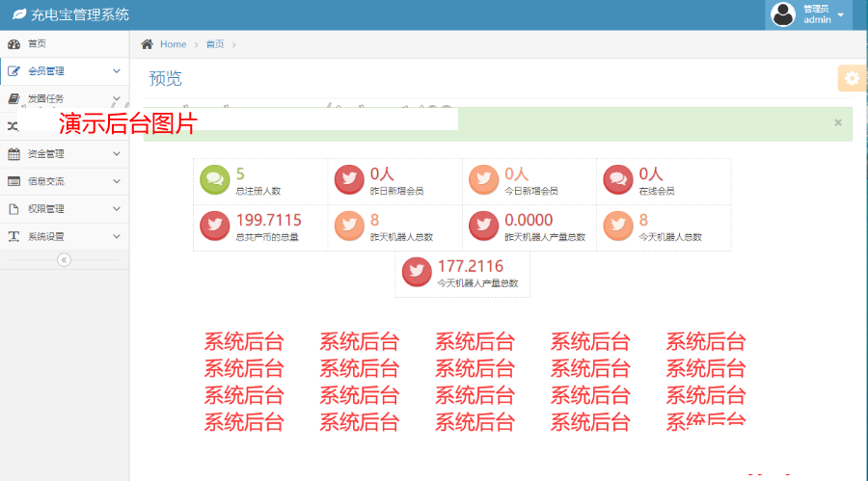Click the red 昨日新增会员 bird icon

coord(348,179)
